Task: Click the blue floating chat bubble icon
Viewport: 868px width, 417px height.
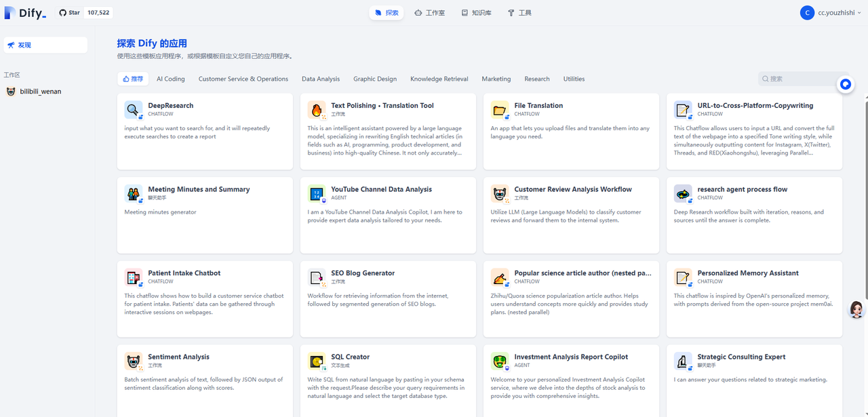Action: click(x=845, y=85)
